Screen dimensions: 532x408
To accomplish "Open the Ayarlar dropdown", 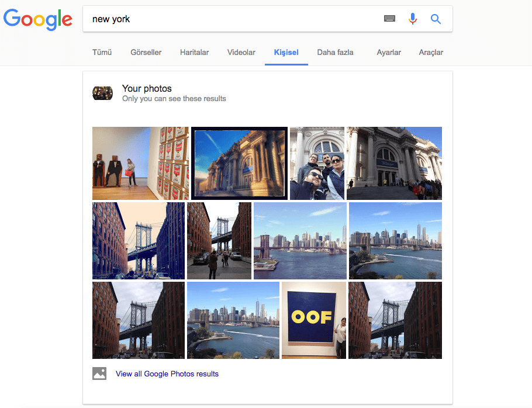I will pyautogui.click(x=388, y=52).
